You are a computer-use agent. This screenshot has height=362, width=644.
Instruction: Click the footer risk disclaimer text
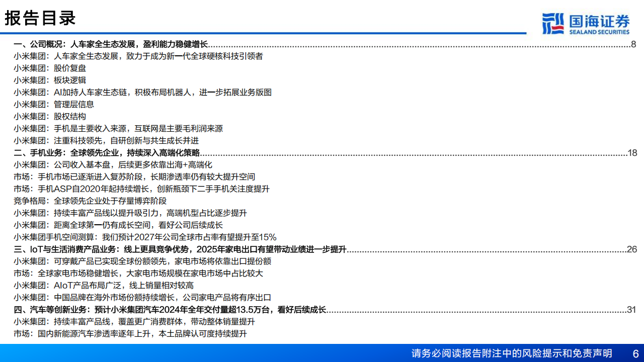coord(512,353)
